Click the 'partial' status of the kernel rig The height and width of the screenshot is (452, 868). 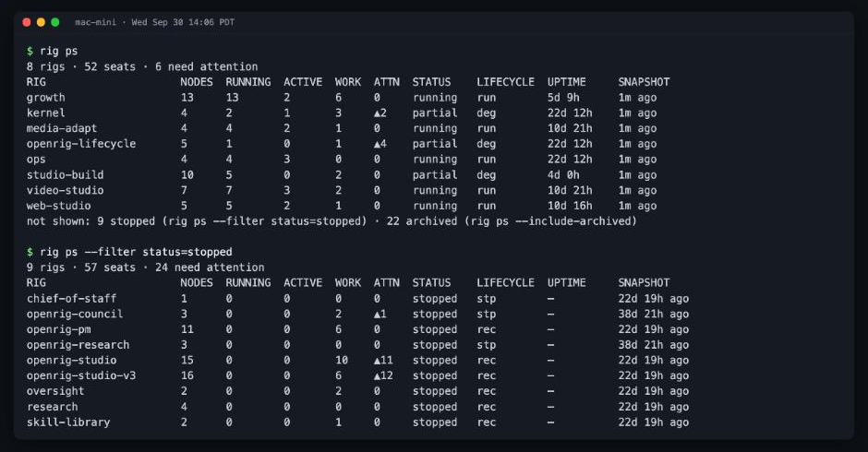435,113
